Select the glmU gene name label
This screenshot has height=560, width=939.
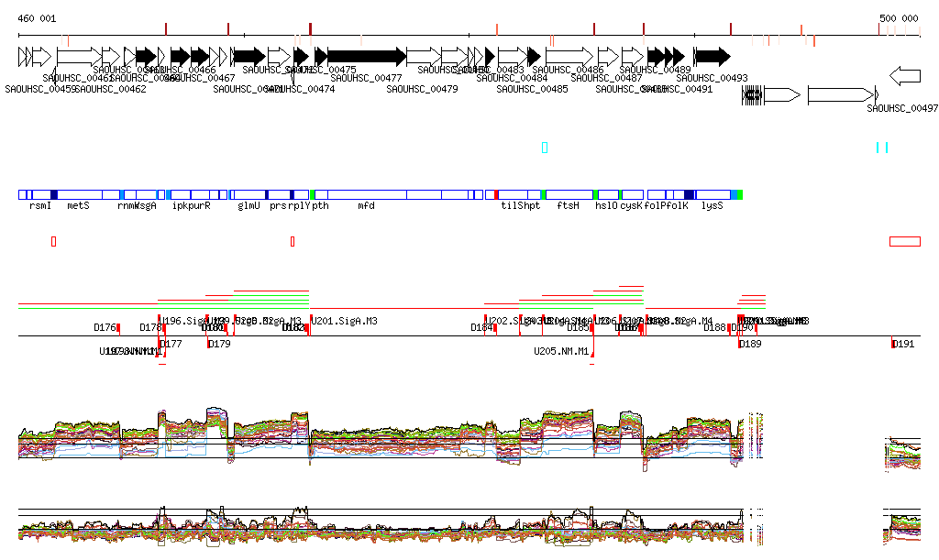pyautogui.click(x=249, y=206)
